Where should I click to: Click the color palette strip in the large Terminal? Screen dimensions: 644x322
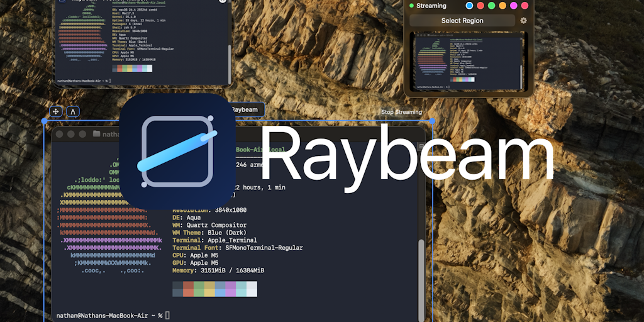coord(215,289)
